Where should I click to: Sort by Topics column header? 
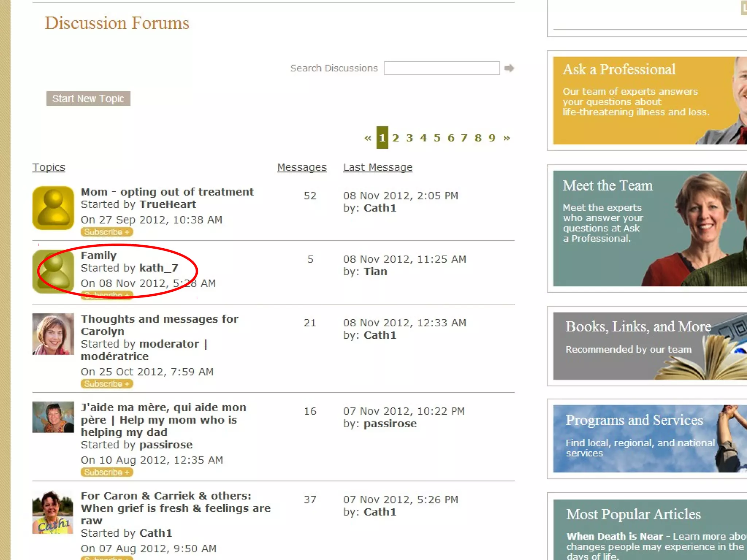pyautogui.click(x=49, y=167)
